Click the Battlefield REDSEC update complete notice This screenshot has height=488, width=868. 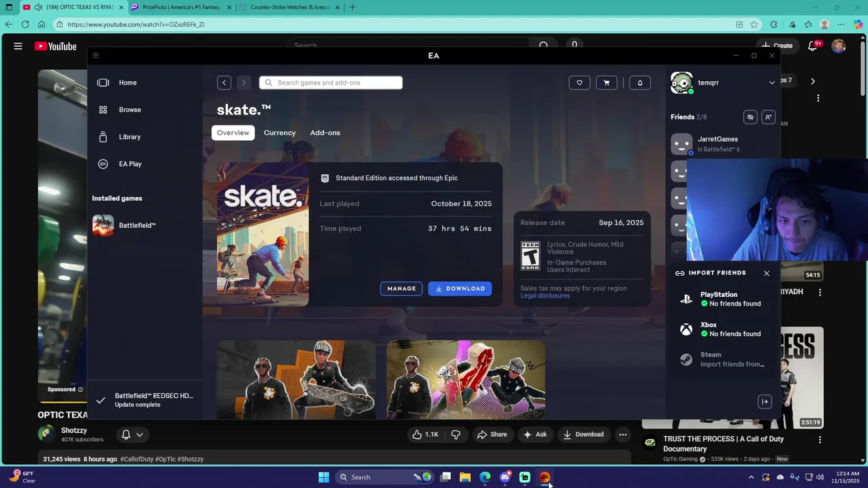point(145,400)
